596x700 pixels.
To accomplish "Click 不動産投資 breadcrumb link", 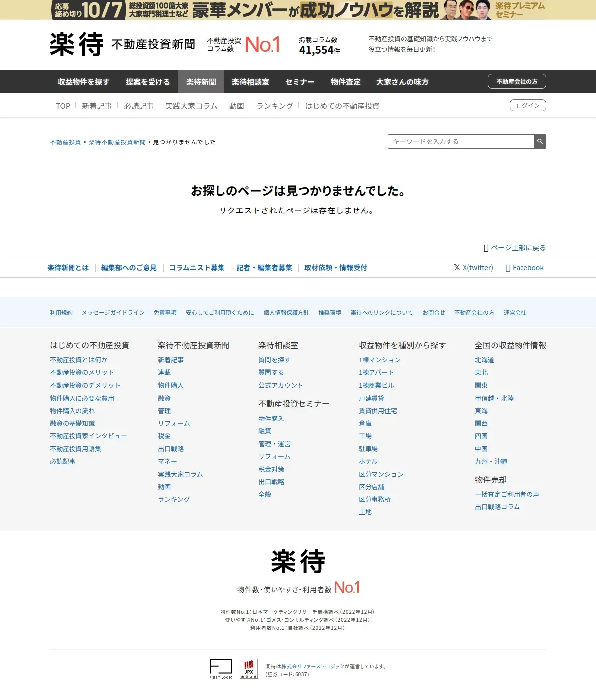I will (66, 142).
